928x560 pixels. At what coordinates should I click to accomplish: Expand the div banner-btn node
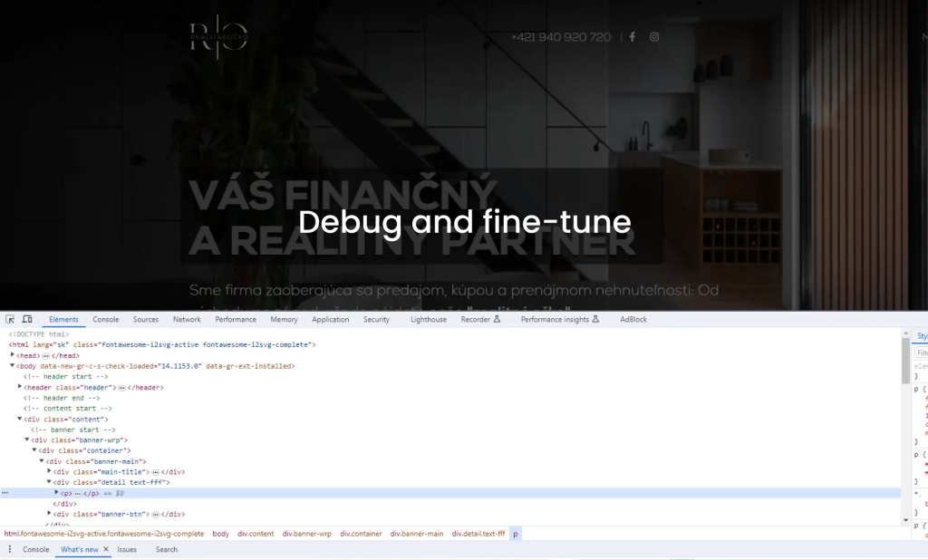(x=50, y=514)
